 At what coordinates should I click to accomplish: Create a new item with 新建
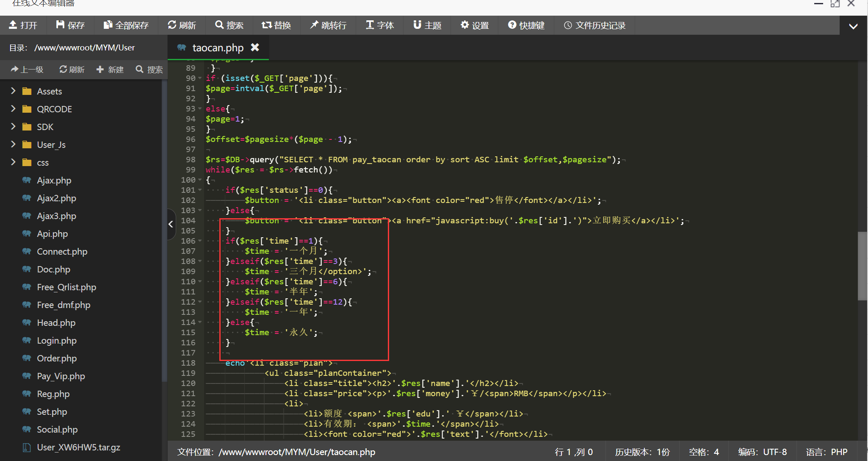coord(110,69)
